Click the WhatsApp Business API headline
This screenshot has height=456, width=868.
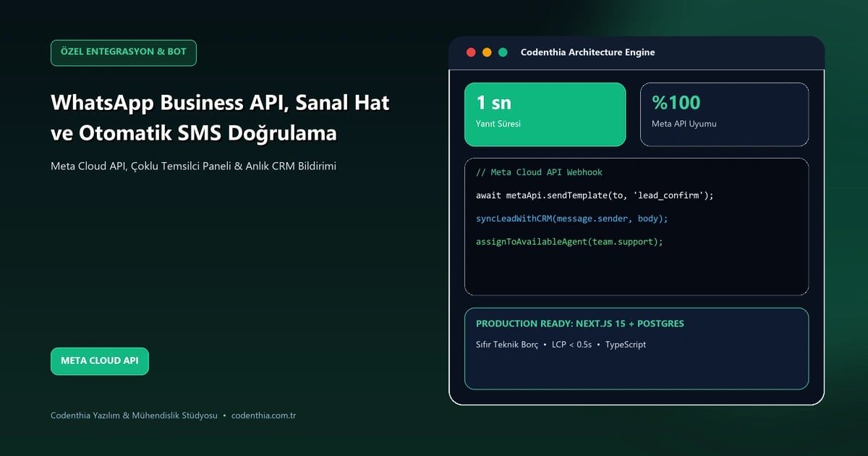click(x=220, y=118)
